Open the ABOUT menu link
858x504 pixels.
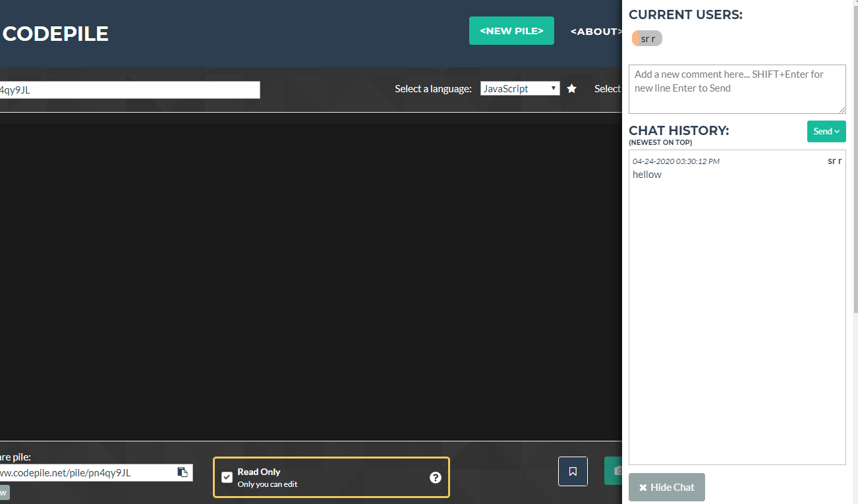(x=596, y=31)
